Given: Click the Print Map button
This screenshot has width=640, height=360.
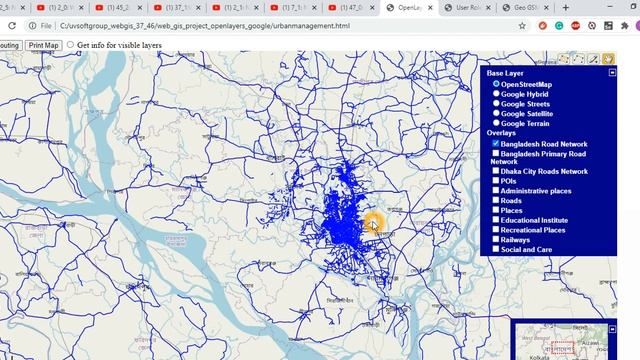Looking at the screenshot, I should [44, 45].
